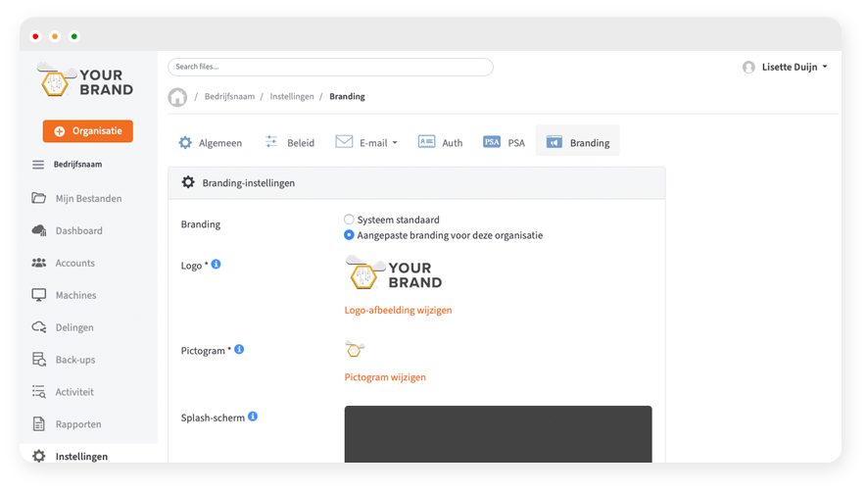Click the Back-ups icon in sidebar
The image size is (868, 492).
(39, 359)
